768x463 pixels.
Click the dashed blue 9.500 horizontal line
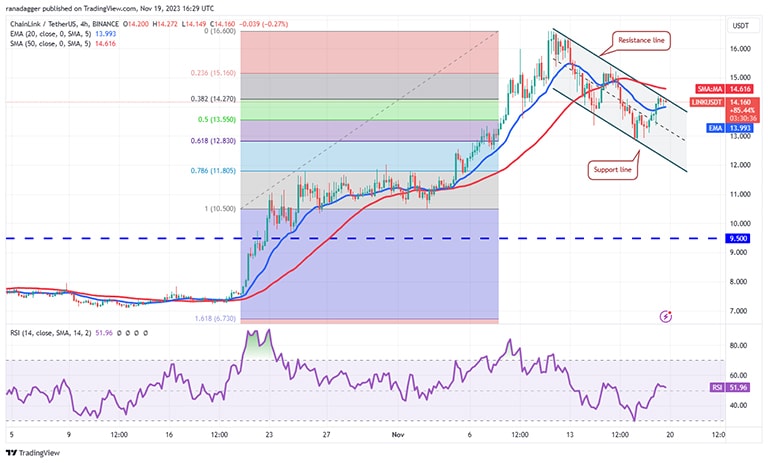pyautogui.click(x=365, y=239)
